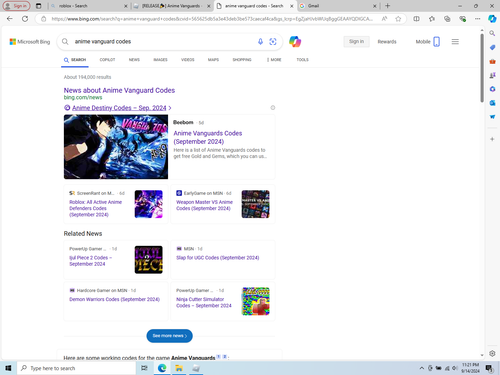Open the MAPS search tab
This screenshot has height=375, width=500.
coord(213,60)
